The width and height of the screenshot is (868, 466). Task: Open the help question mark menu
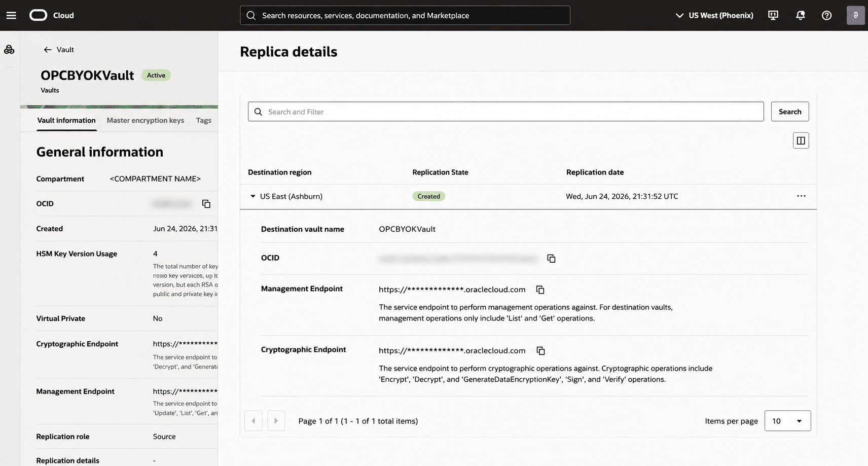827,15
